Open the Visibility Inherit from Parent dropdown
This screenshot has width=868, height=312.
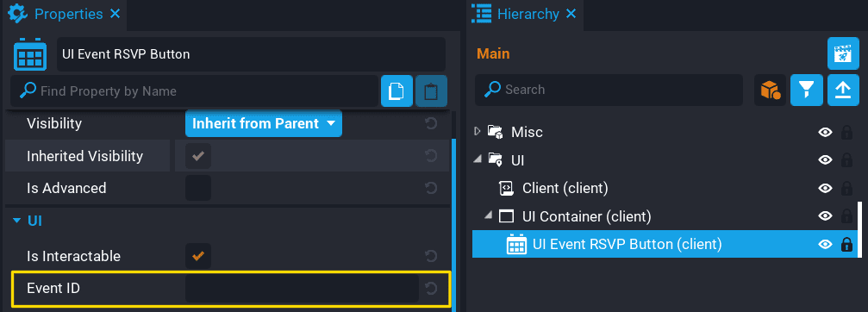pyautogui.click(x=264, y=123)
